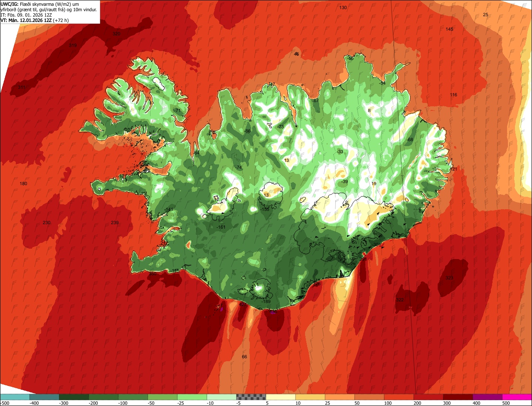Select the pale yellow 5 to 10 legend swatch
This screenshot has width=532, height=406.
coord(281,397)
